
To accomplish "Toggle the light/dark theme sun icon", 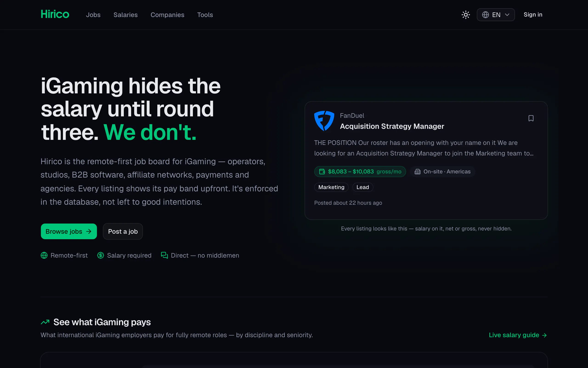I will 466,14.
